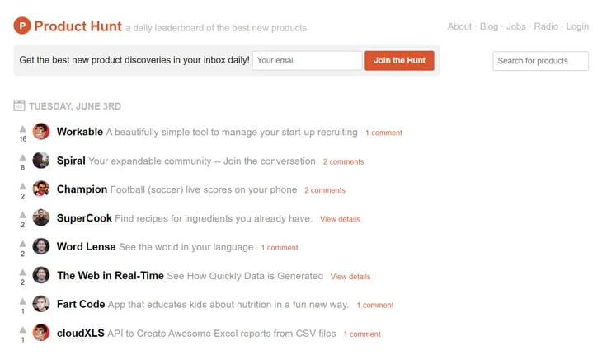602x364 pixels.
Task: Click 'See the world in your language' description
Action: [x=186, y=247]
